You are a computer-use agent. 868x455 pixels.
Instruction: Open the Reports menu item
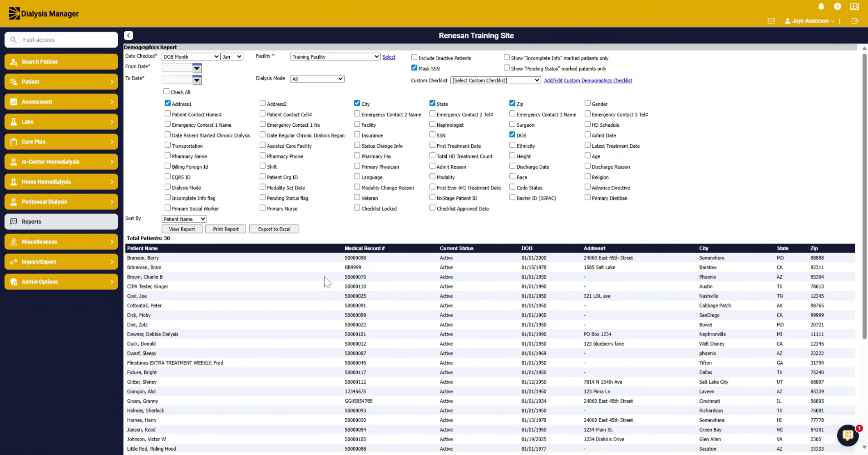(x=61, y=222)
